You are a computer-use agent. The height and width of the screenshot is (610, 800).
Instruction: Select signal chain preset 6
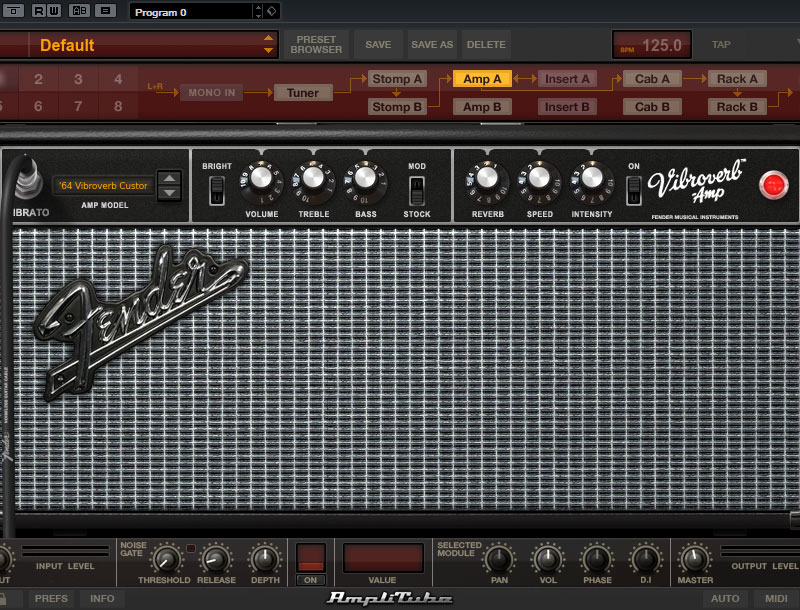(38, 106)
